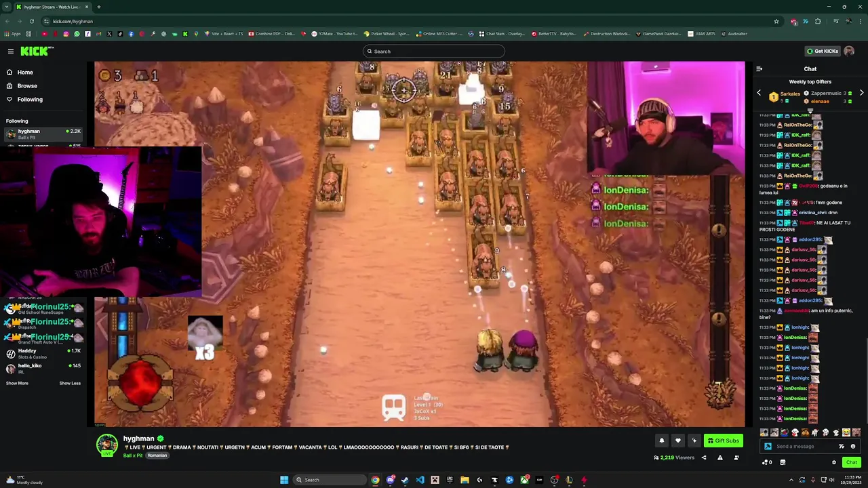This screenshot has height=488, width=868.
Task: Click the icon right of the report icon
Action: tap(736, 457)
